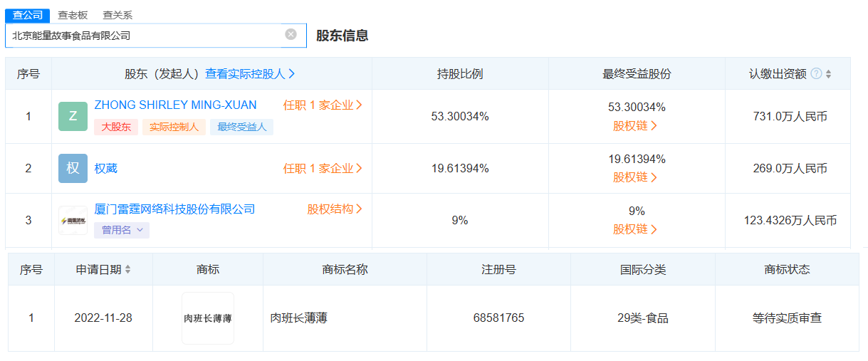Image resolution: width=868 pixels, height=361 pixels.
Task: Click the green Z shareholder avatar
Action: pos(73,116)
